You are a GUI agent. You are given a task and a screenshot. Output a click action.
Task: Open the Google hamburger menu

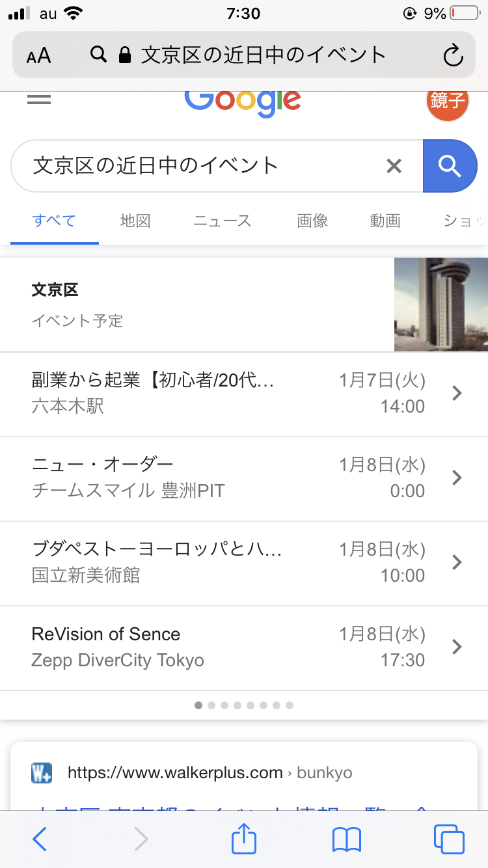tap(39, 100)
